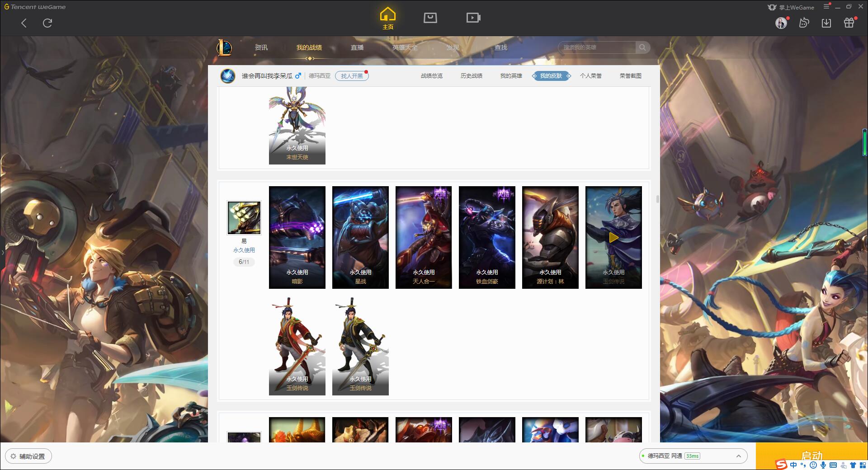Viewport: 868px width, 470px height.
Task: Open the friends chat icon near avatar
Action: point(804,23)
